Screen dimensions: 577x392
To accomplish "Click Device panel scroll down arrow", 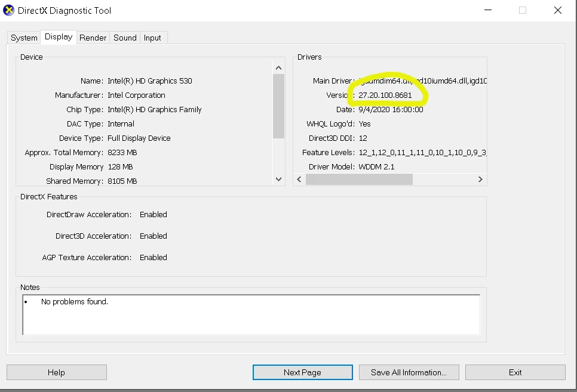I will coord(278,179).
